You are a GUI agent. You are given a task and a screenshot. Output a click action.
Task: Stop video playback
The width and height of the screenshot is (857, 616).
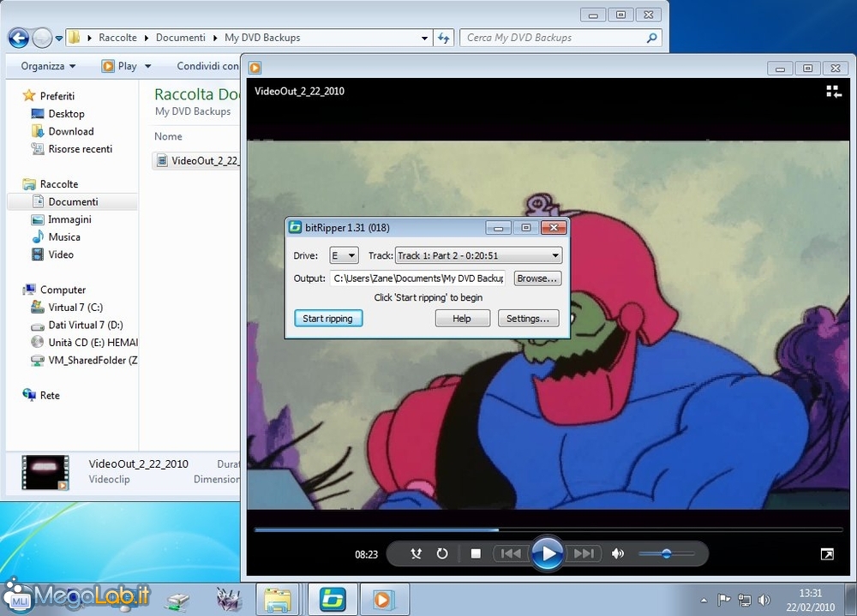click(476, 553)
